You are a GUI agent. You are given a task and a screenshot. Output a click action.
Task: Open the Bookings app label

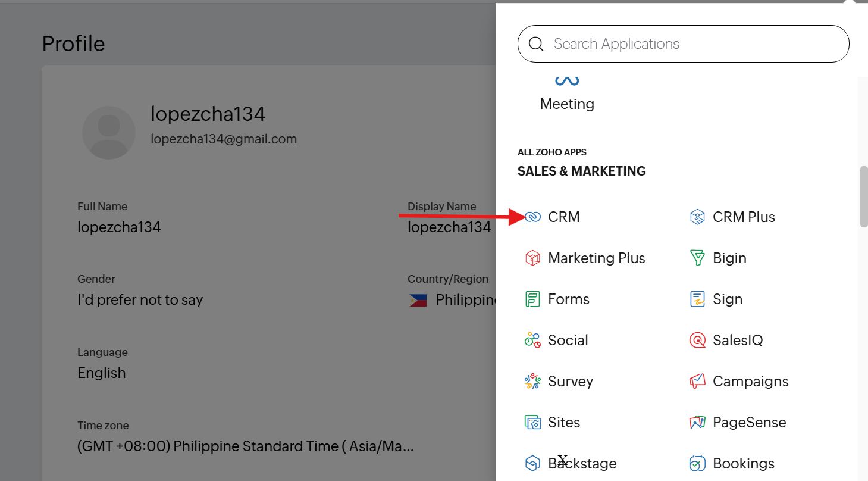744,464
